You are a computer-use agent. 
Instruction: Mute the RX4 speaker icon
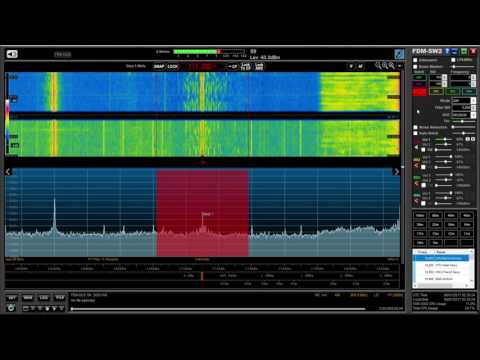[x=416, y=201]
